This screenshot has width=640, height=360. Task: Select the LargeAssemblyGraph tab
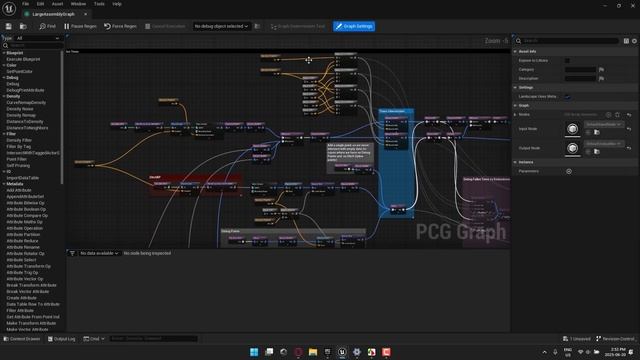pyautogui.click(x=53, y=14)
